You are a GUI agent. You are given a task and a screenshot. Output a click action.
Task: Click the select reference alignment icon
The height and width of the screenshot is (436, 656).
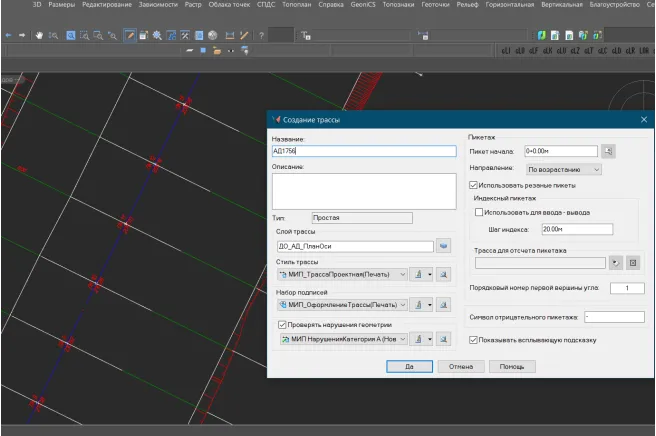(x=615, y=263)
